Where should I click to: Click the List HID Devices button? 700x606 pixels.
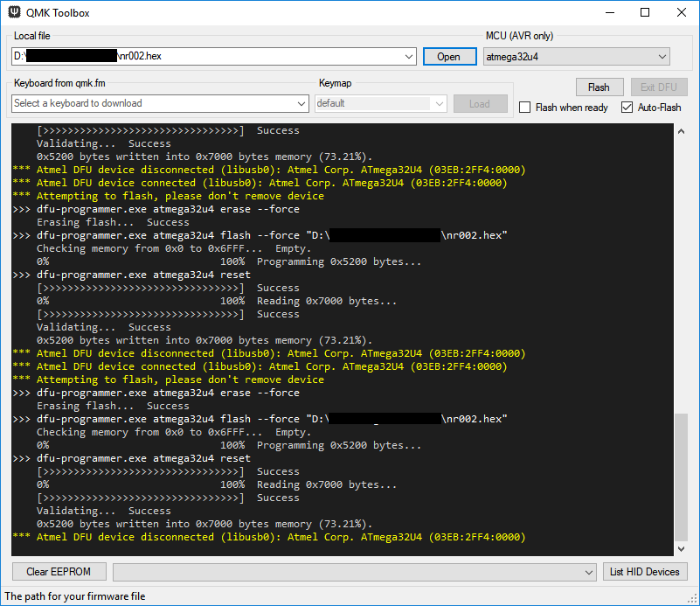(x=645, y=572)
